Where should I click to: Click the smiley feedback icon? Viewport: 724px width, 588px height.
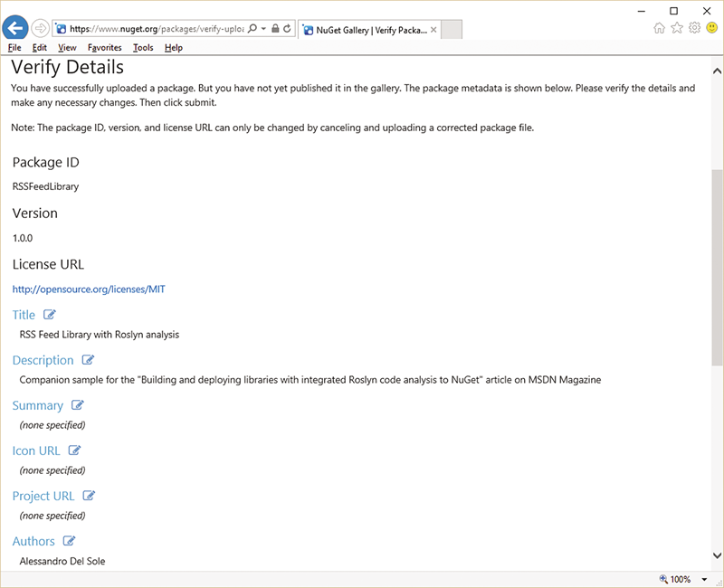(x=712, y=28)
